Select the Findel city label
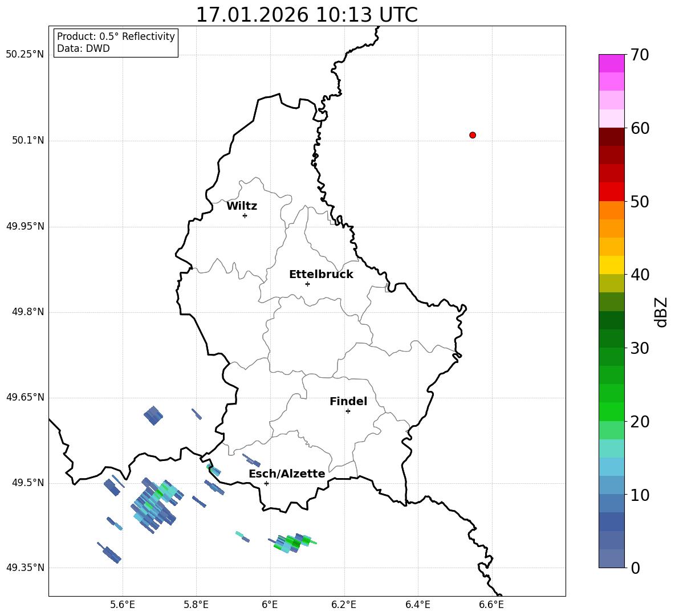Screen dimensions: 675x616 click(x=348, y=401)
